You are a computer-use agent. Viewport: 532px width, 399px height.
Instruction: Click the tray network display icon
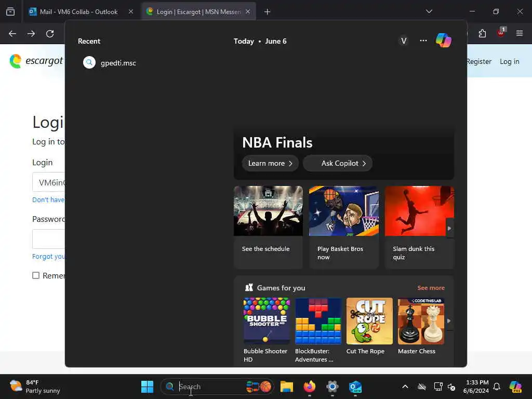(438, 387)
